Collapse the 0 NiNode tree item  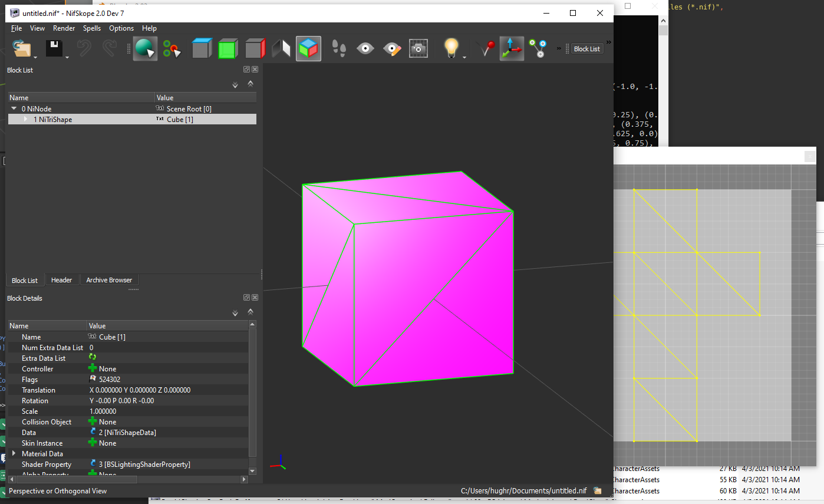click(x=13, y=108)
